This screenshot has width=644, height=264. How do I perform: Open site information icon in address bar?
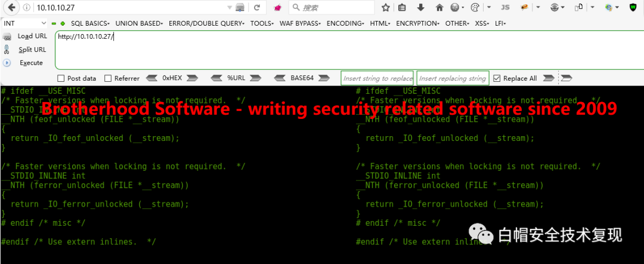click(26, 7)
